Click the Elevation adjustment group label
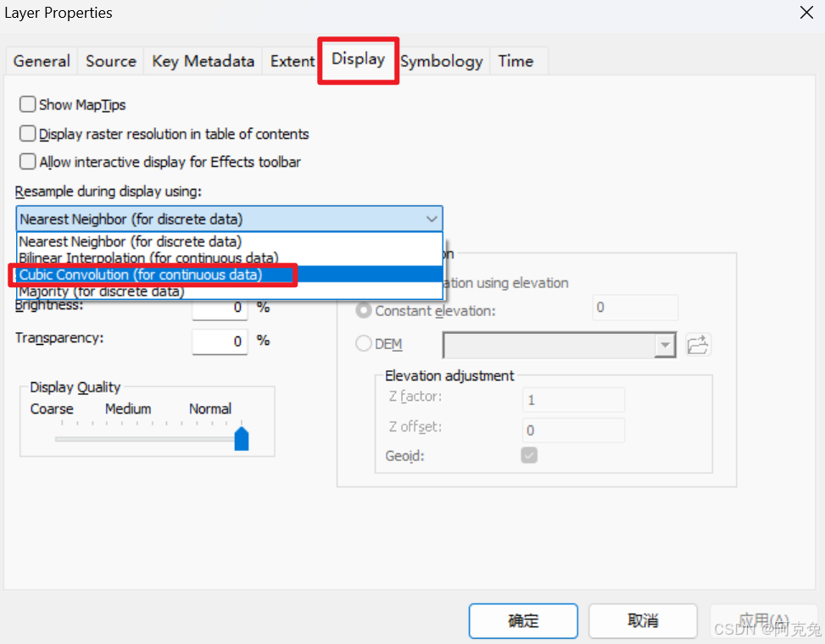Image resolution: width=825 pixels, height=644 pixels. click(449, 376)
